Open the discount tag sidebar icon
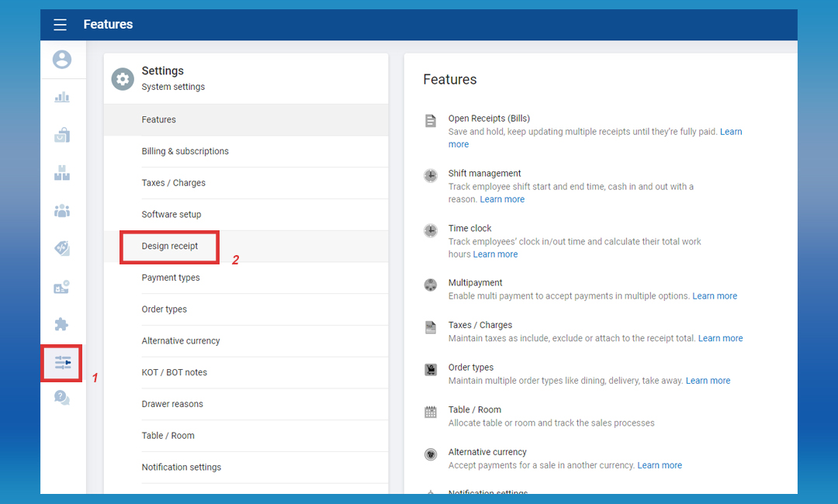The image size is (838, 504). [x=62, y=248]
